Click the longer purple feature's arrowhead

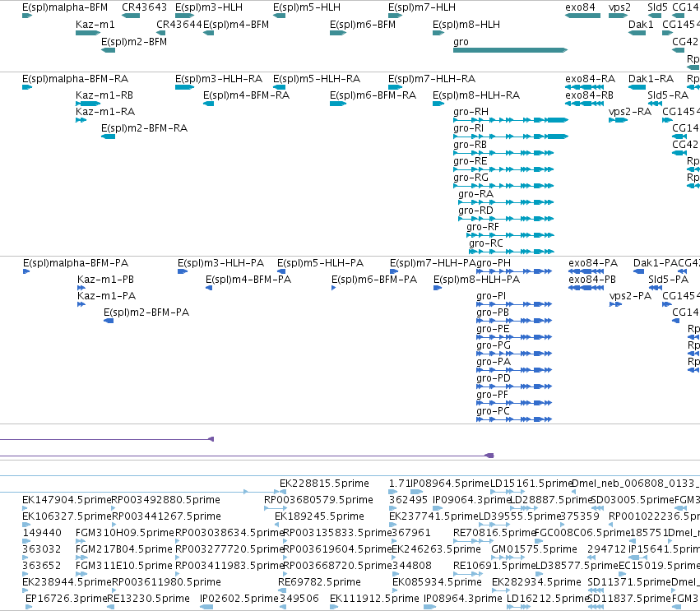pos(489,456)
